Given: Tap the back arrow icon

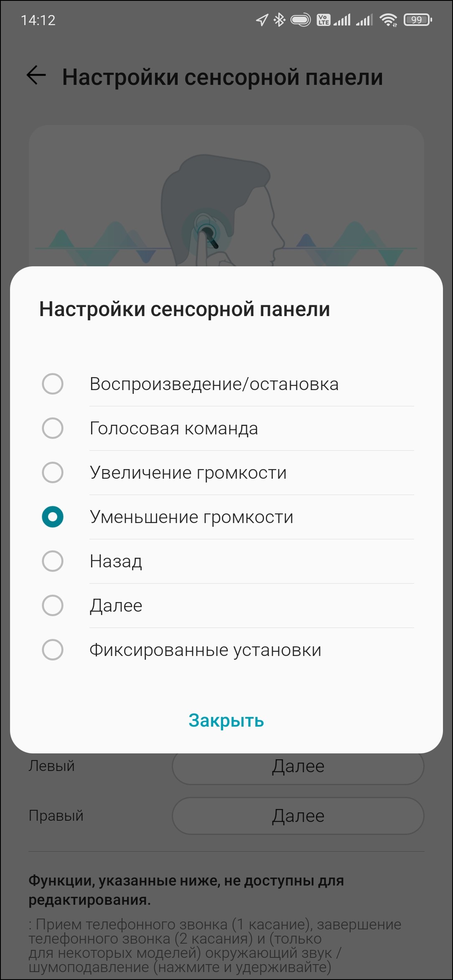Looking at the screenshot, I should pos(36,76).
